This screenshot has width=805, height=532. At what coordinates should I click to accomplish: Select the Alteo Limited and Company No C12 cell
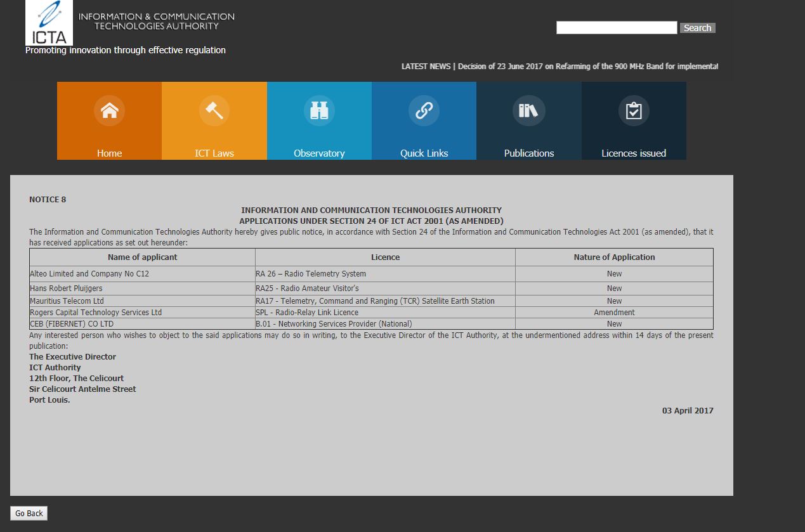tap(142, 274)
